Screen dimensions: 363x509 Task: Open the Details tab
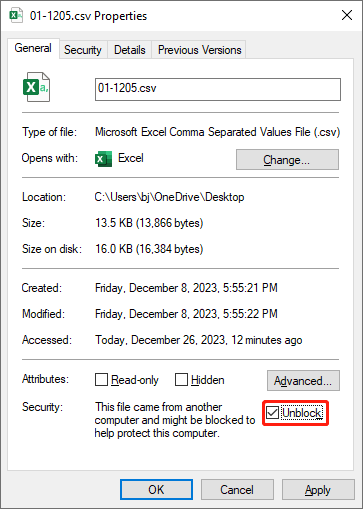point(130,50)
